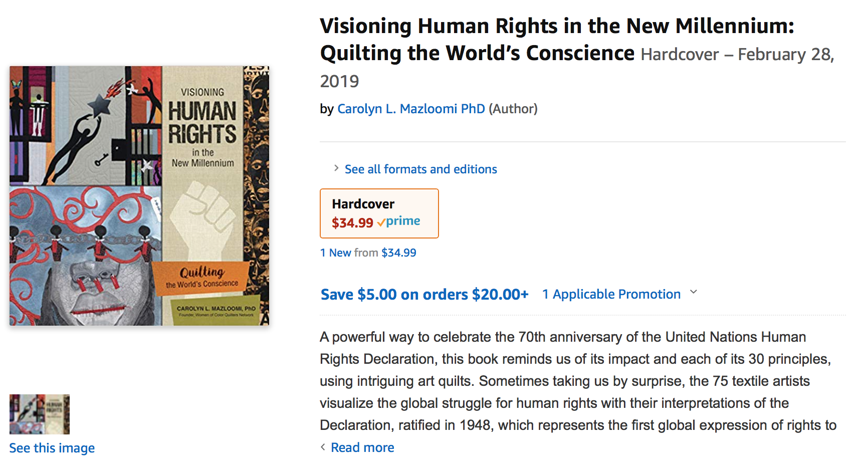Click the chevron left of Read more
This screenshot has height=470, width=868.
pyautogui.click(x=323, y=447)
